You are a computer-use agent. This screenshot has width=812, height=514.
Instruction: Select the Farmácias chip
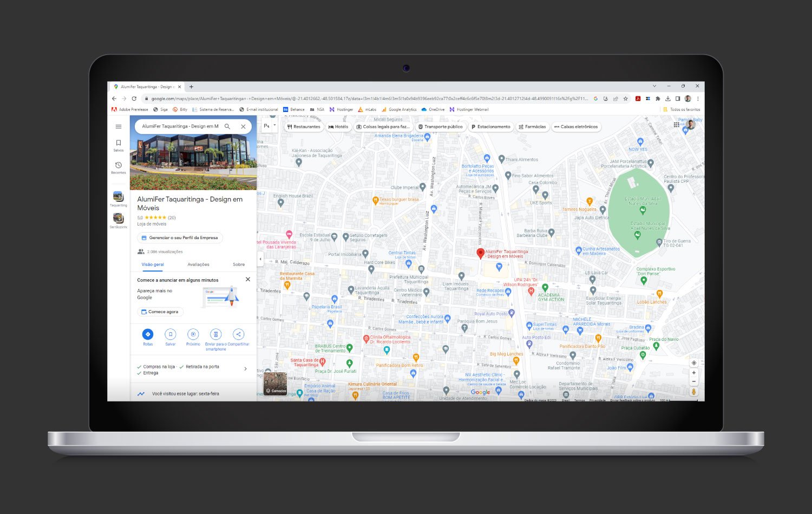tap(532, 127)
